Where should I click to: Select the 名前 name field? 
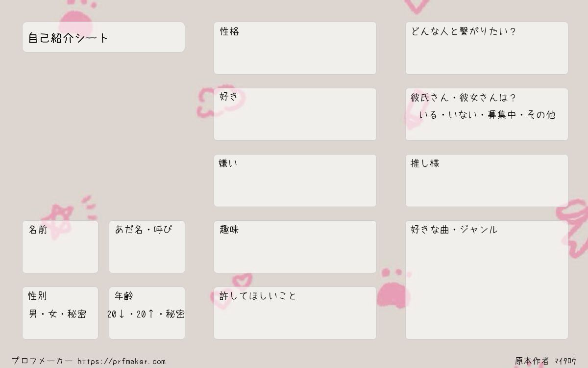click(x=60, y=247)
